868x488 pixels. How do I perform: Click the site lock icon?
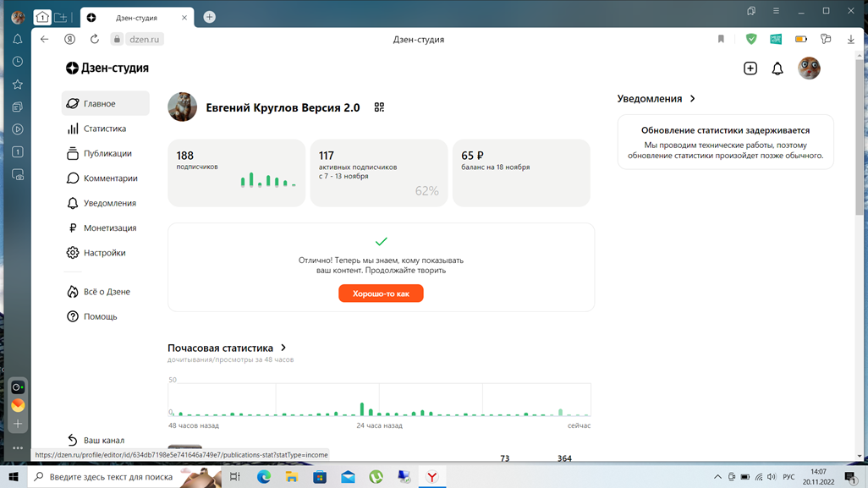tap(117, 39)
